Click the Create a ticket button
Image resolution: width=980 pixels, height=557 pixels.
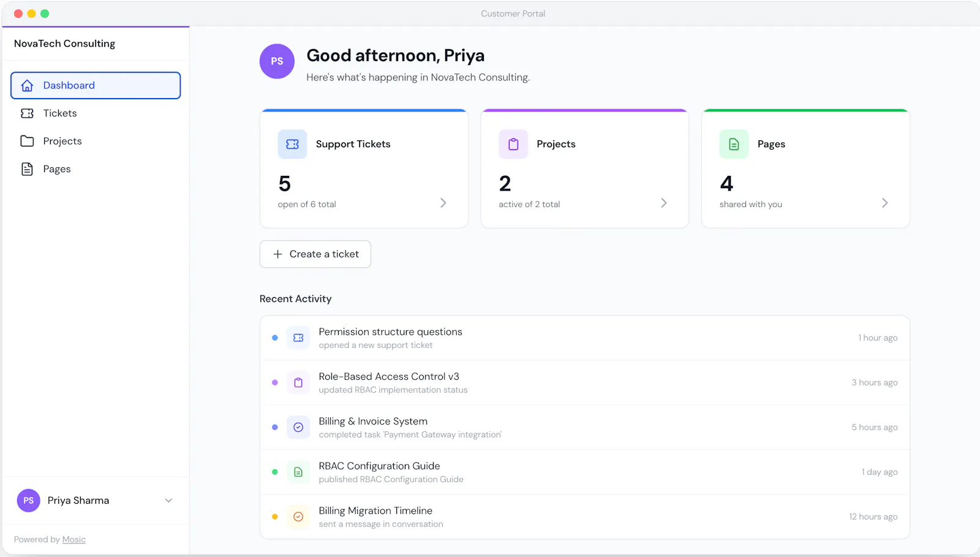pyautogui.click(x=315, y=254)
